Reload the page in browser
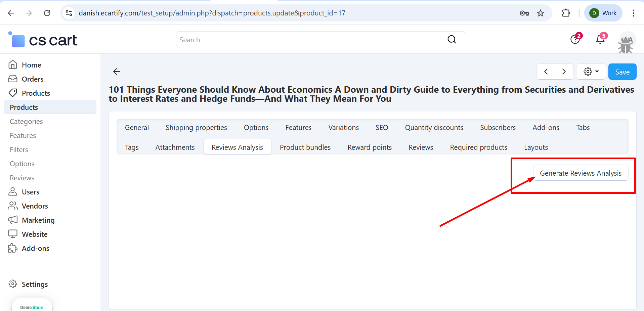The image size is (644, 311). [x=47, y=13]
